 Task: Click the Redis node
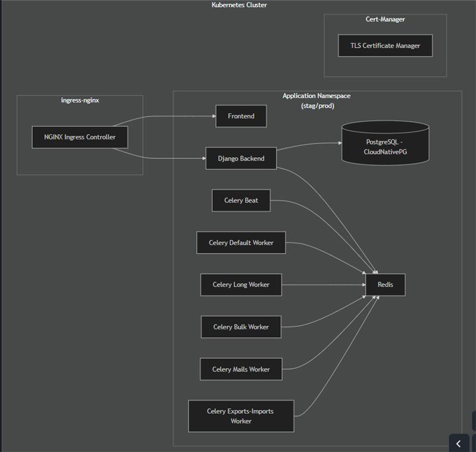385,285
